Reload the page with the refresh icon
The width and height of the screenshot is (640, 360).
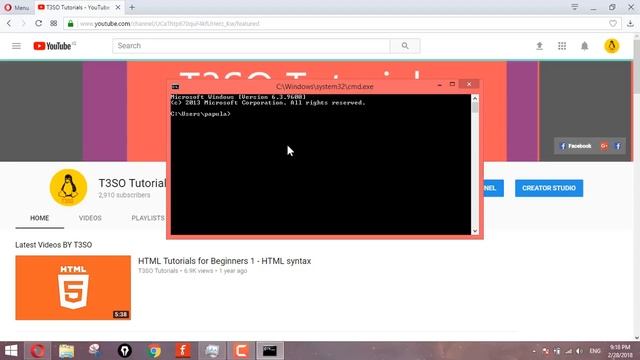pos(38,24)
